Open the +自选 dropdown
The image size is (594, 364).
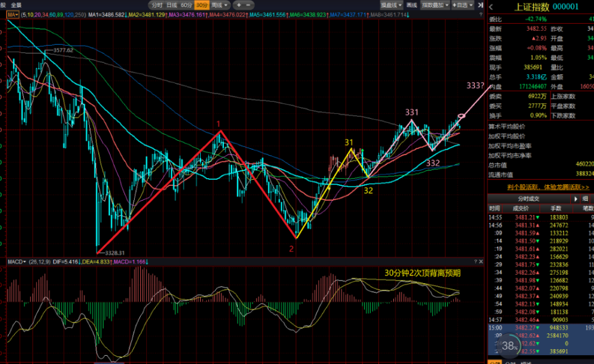462,5
